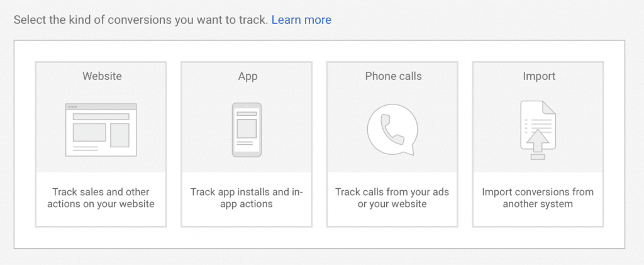Choose the Import card title
The height and width of the screenshot is (265, 644).
tap(539, 76)
